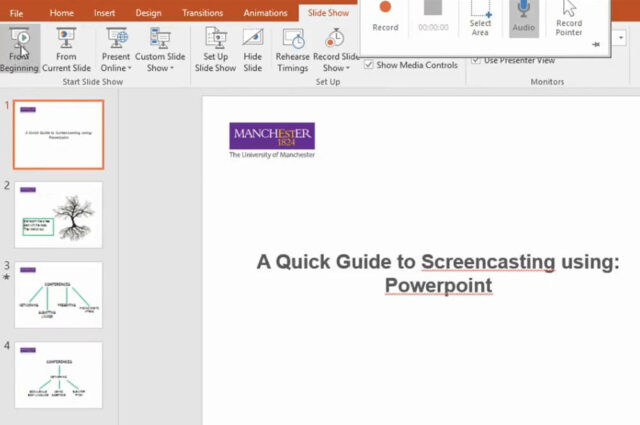Switch to the Home tab
This screenshot has width=640, height=425.
pyautogui.click(x=62, y=13)
